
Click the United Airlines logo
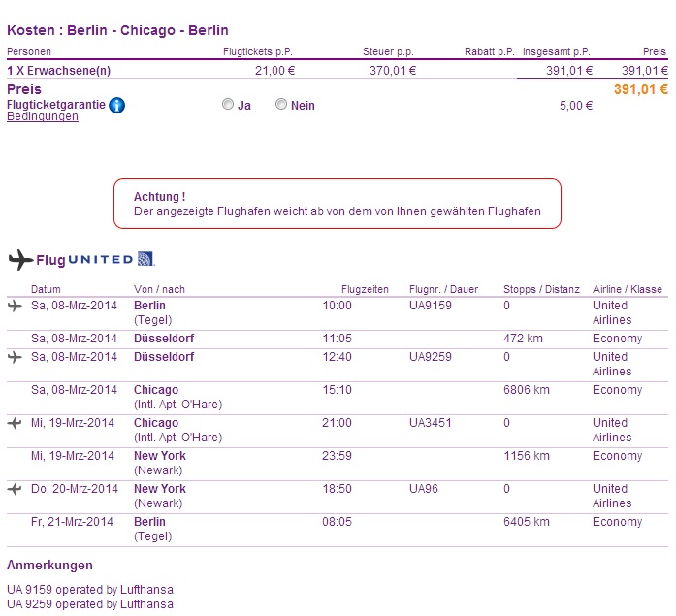tap(112, 259)
